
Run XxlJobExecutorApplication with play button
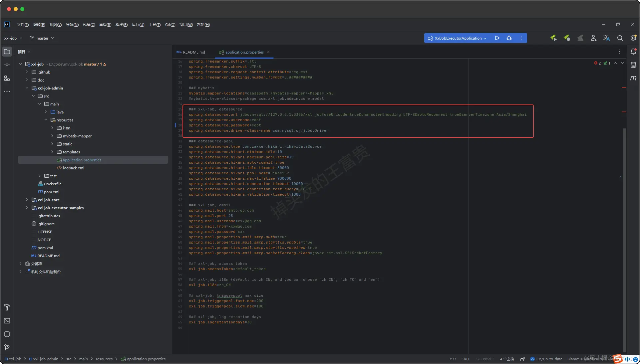[497, 38]
